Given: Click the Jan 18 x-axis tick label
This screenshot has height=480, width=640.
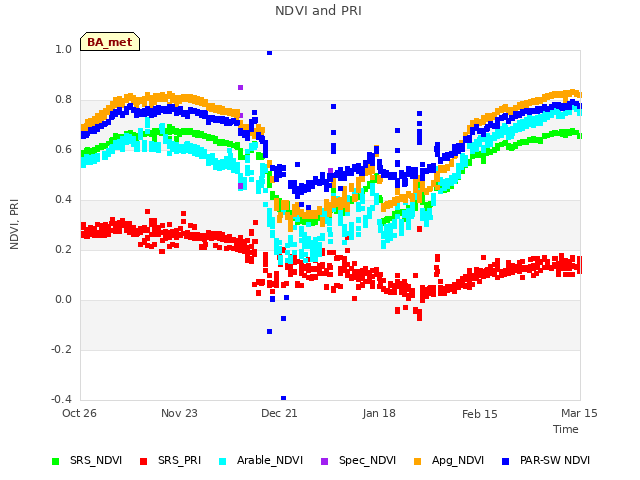Looking at the screenshot, I should coord(379,413).
